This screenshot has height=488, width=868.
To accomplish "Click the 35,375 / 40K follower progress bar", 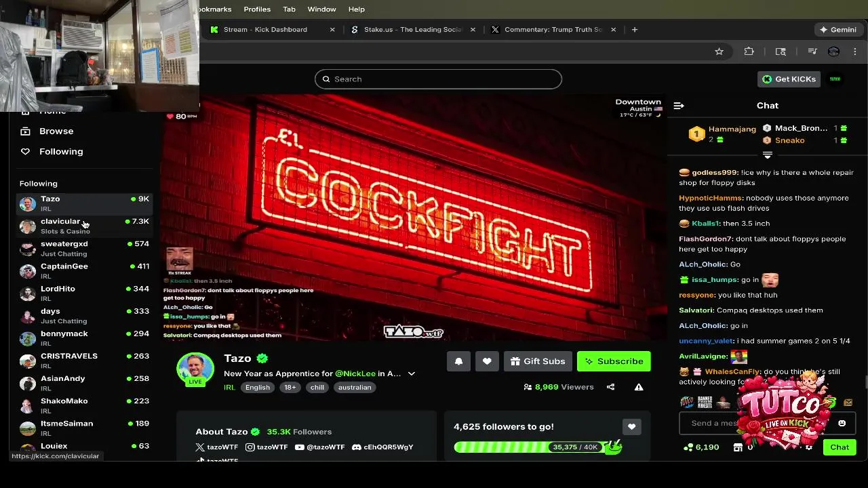I will (537, 447).
